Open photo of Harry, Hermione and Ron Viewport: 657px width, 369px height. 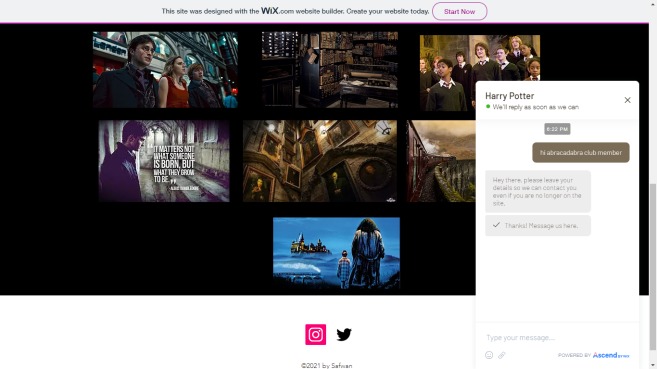click(x=165, y=70)
